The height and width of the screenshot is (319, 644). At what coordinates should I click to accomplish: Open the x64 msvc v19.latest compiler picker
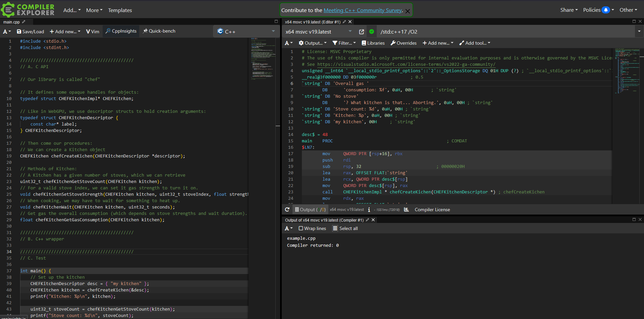coord(318,32)
